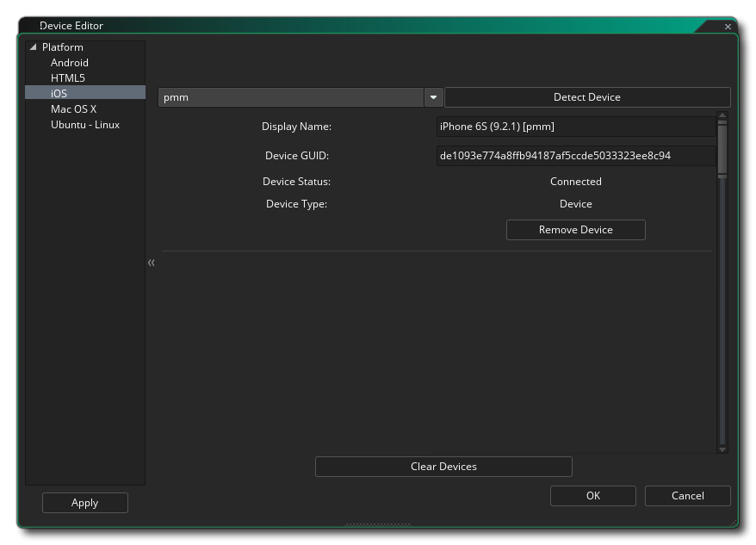Click into the Display Name text field
This screenshot has width=756, height=545.
pyautogui.click(x=574, y=127)
